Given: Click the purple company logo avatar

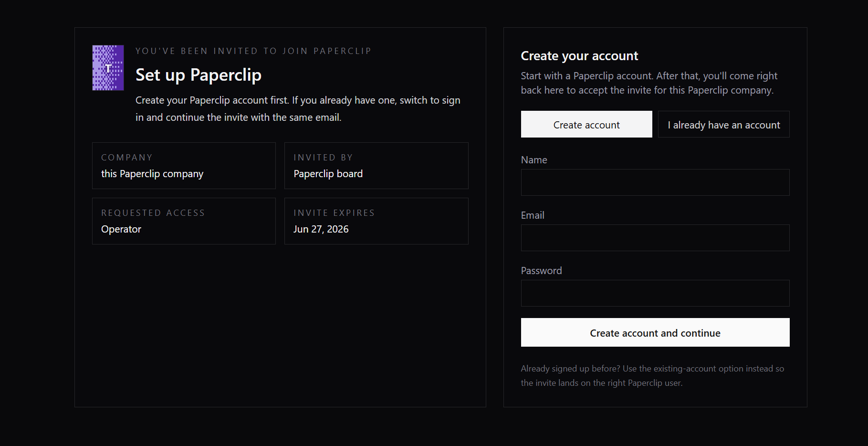Looking at the screenshot, I should [108, 68].
